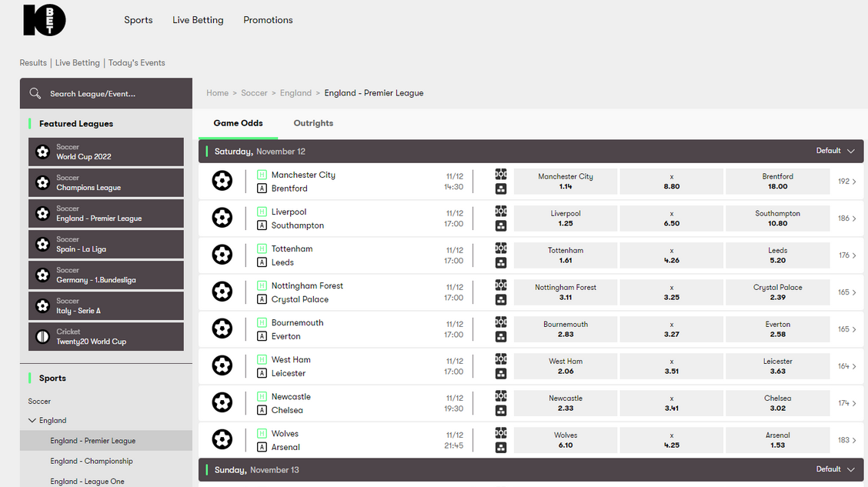
Task: Go to Soccer breadcrumb
Action: [254, 93]
